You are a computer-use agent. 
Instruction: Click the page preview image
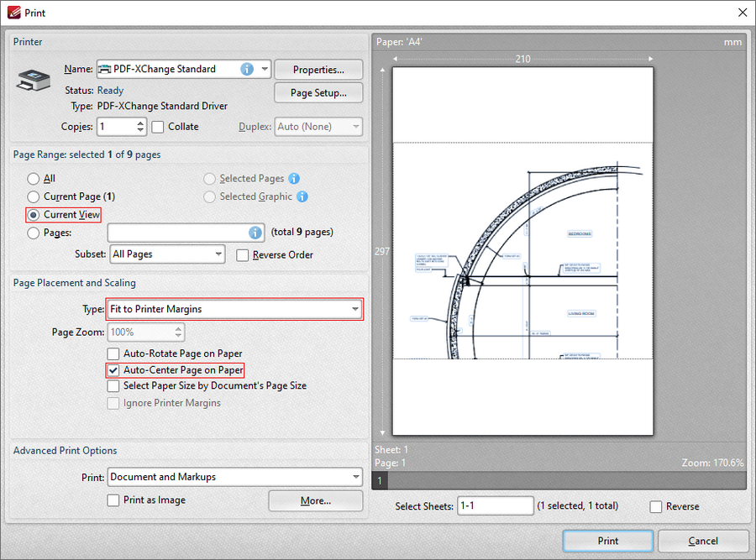pos(522,251)
